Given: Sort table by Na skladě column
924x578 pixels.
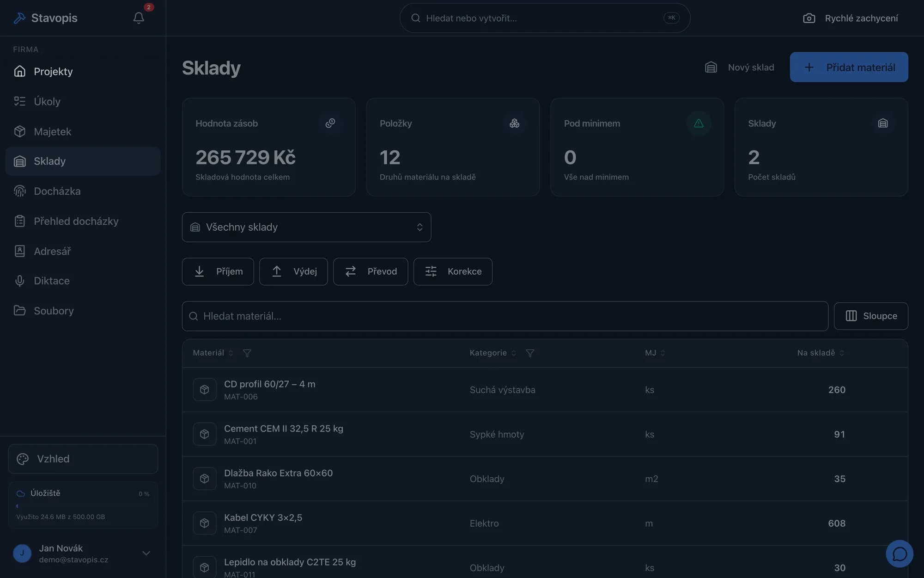Looking at the screenshot, I should pos(821,353).
